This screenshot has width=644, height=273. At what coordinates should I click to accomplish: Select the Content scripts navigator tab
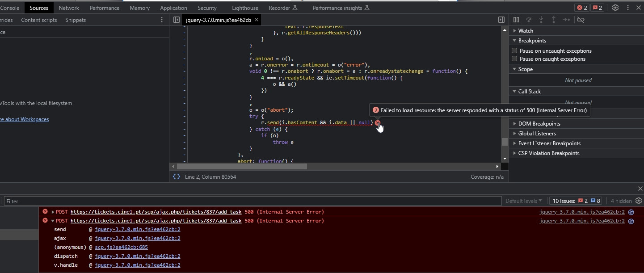pos(39,20)
